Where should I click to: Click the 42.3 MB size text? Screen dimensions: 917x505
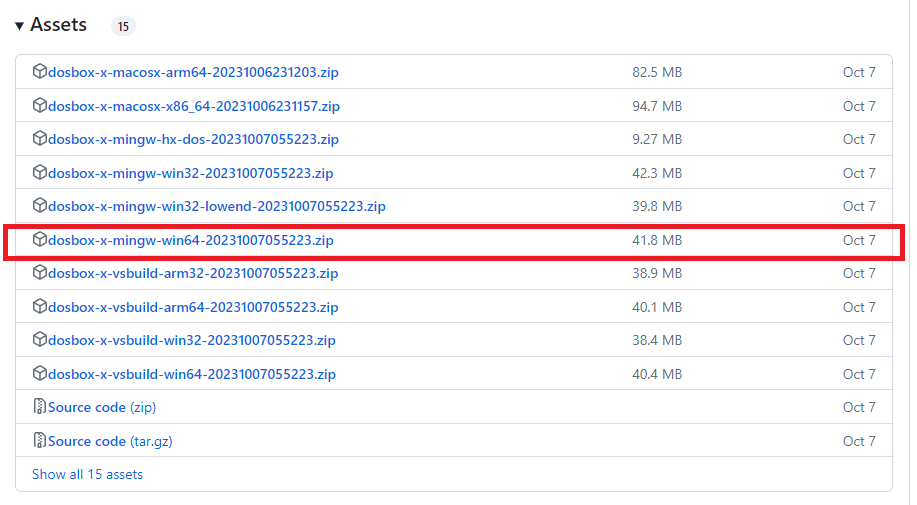tap(657, 174)
